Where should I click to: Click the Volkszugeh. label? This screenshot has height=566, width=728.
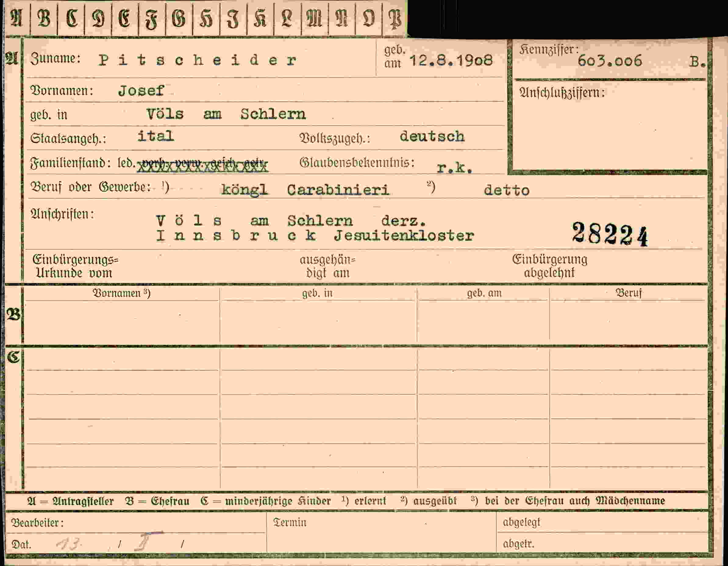[335, 139]
